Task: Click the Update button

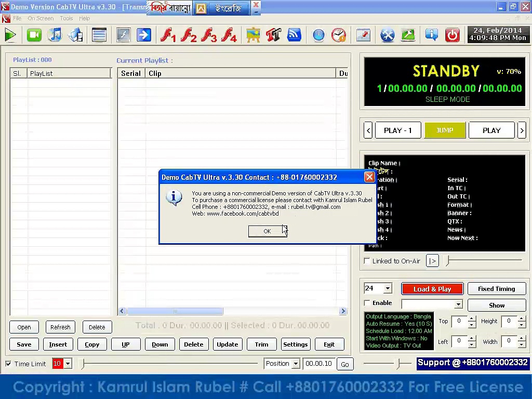Action: point(228,344)
